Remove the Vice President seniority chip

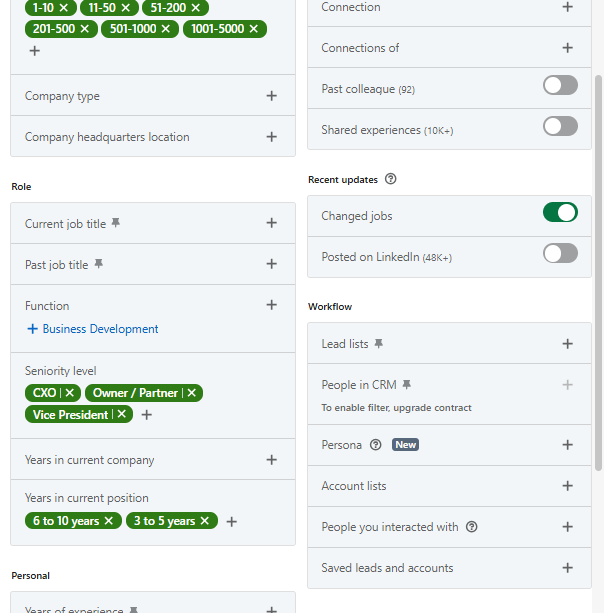[x=122, y=414]
